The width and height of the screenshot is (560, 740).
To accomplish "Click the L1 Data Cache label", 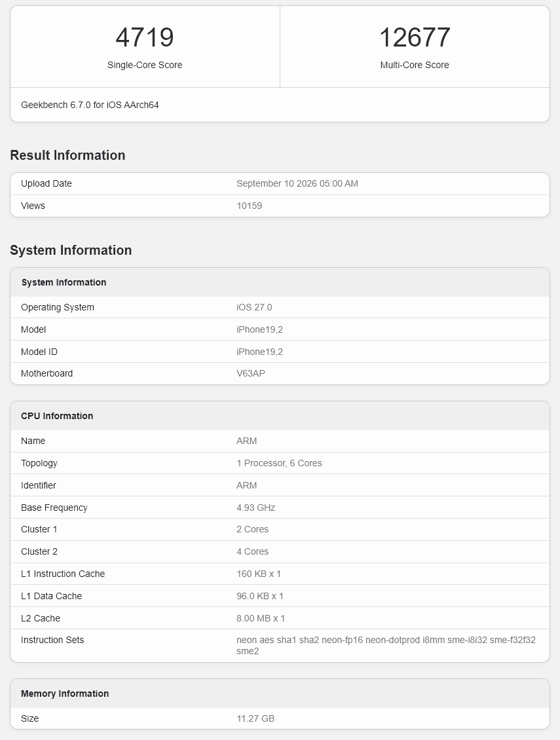I will (52, 596).
